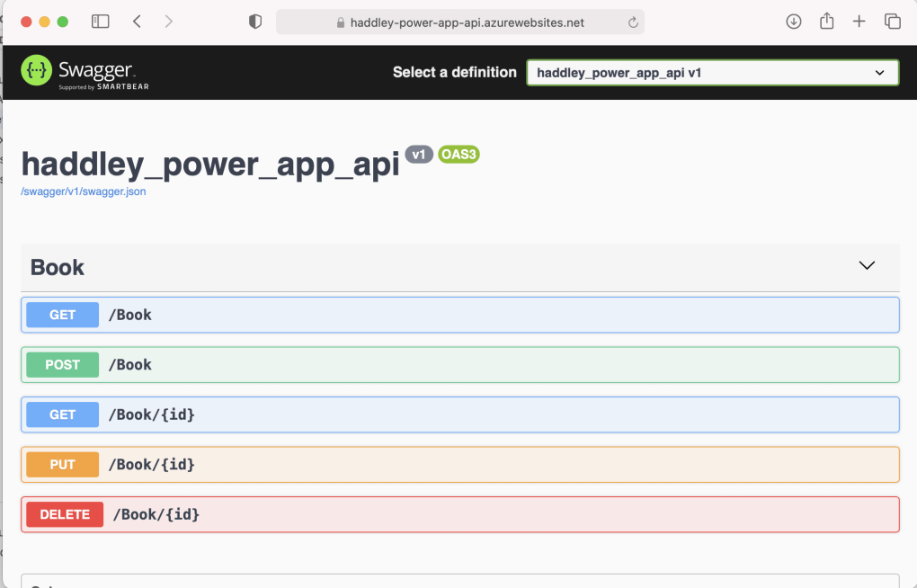Viewport: 917px width, 588px height.
Task: Click the Book section heading
Action: (x=58, y=267)
